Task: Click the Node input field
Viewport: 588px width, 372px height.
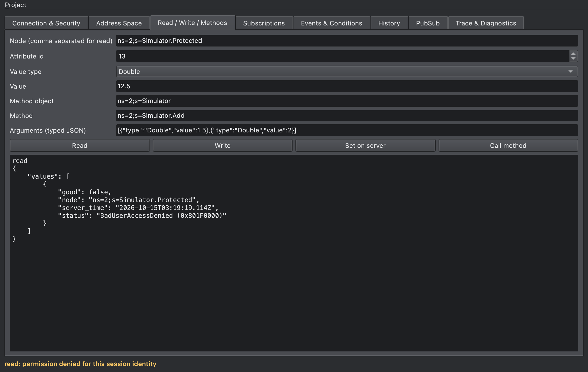Action: click(x=347, y=41)
